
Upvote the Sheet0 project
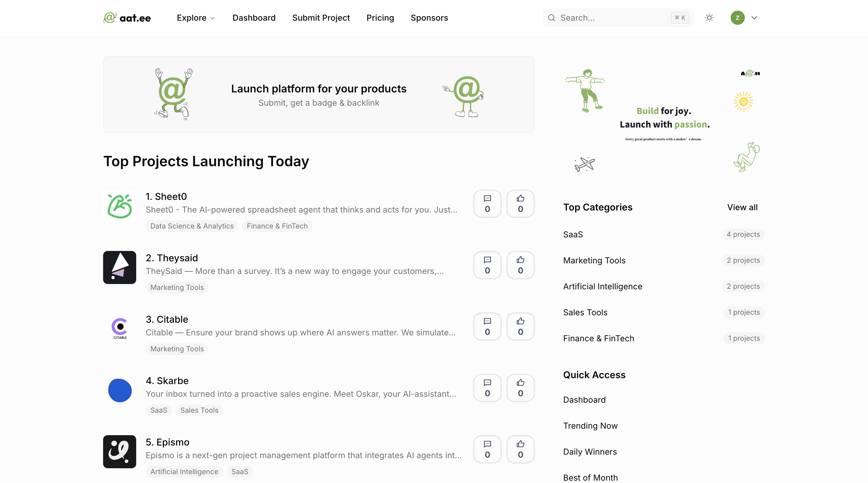pyautogui.click(x=520, y=203)
